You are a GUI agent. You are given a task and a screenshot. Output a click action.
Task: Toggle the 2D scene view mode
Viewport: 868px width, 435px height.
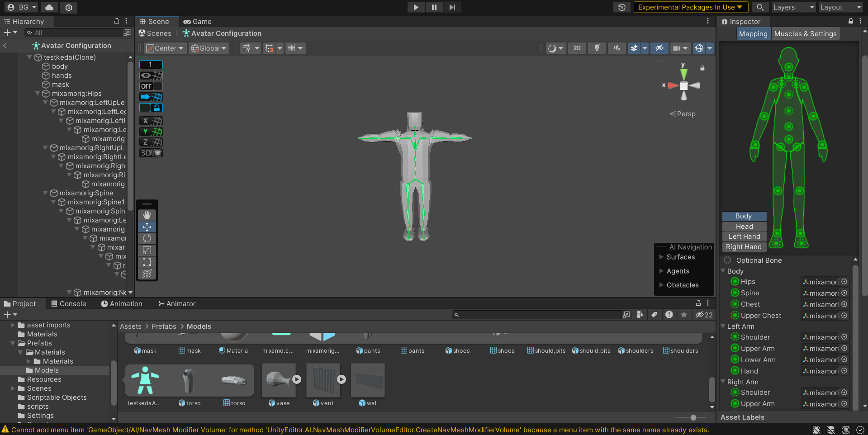coord(577,48)
